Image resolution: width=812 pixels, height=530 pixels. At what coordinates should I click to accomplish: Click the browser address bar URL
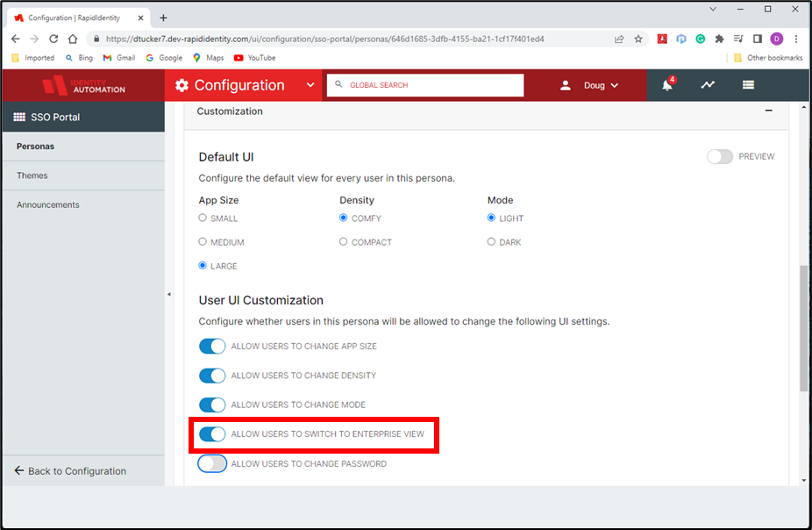(x=325, y=39)
